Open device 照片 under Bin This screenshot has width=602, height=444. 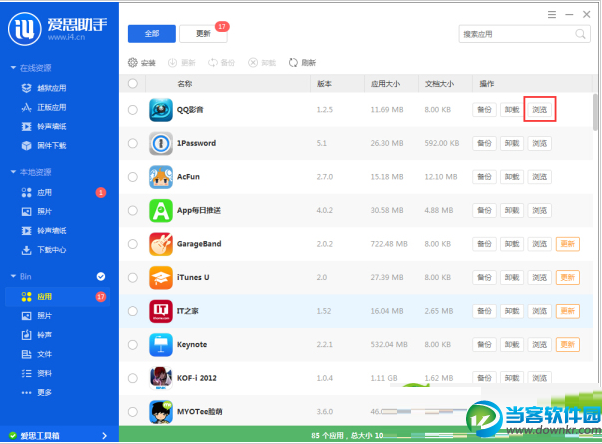click(36, 316)
